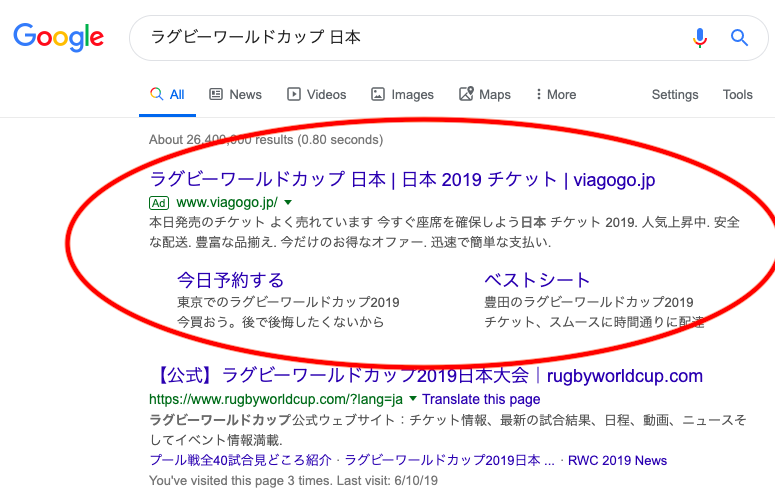Click the News tab newspaper icon

216,94
